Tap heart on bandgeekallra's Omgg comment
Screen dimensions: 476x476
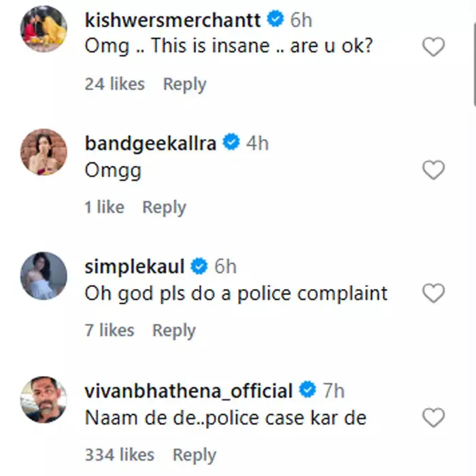433,170
